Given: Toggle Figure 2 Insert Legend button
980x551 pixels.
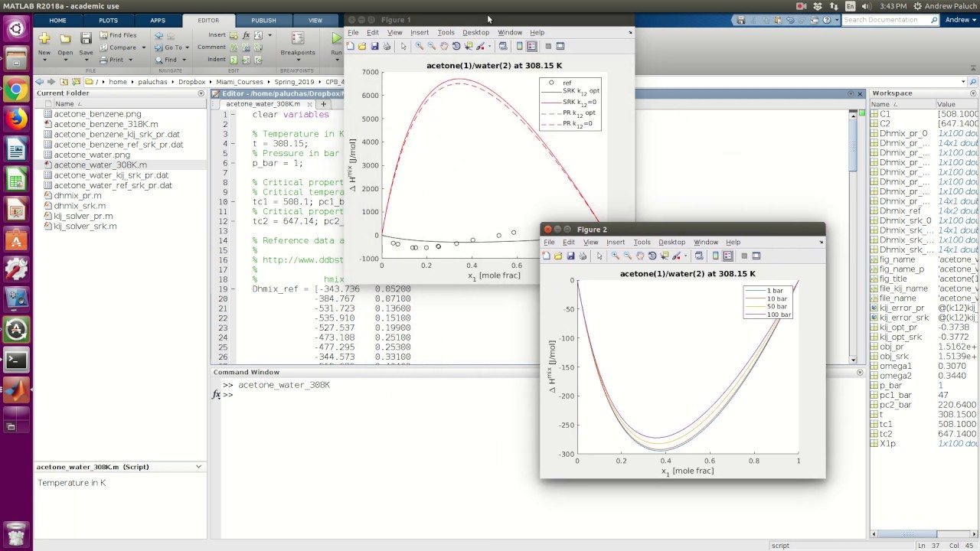Looking at the screenshot, I should coord(728,256).
